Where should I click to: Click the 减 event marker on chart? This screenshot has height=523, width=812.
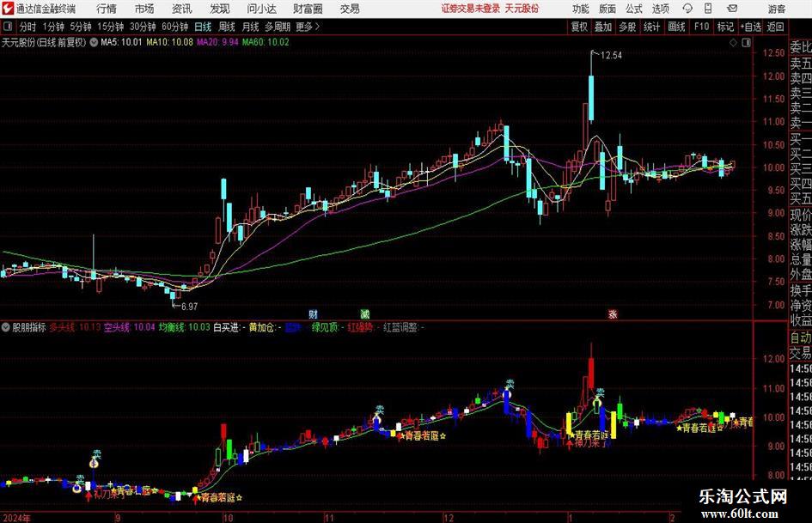[x=365, y=313]
